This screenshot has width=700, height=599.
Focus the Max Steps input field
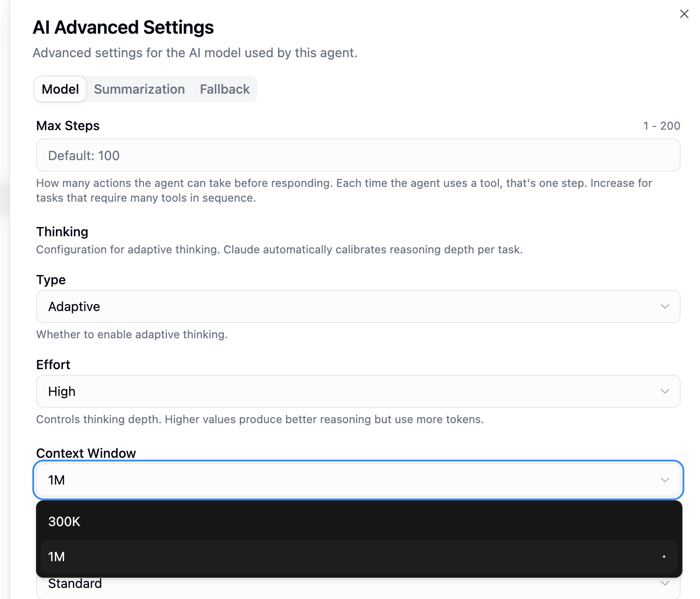pos(358,156)
